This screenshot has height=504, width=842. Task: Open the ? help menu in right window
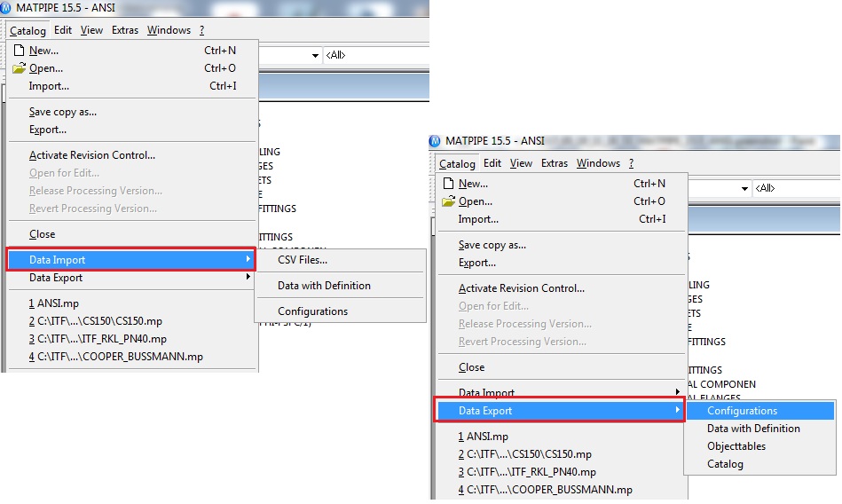pos(632,163)
